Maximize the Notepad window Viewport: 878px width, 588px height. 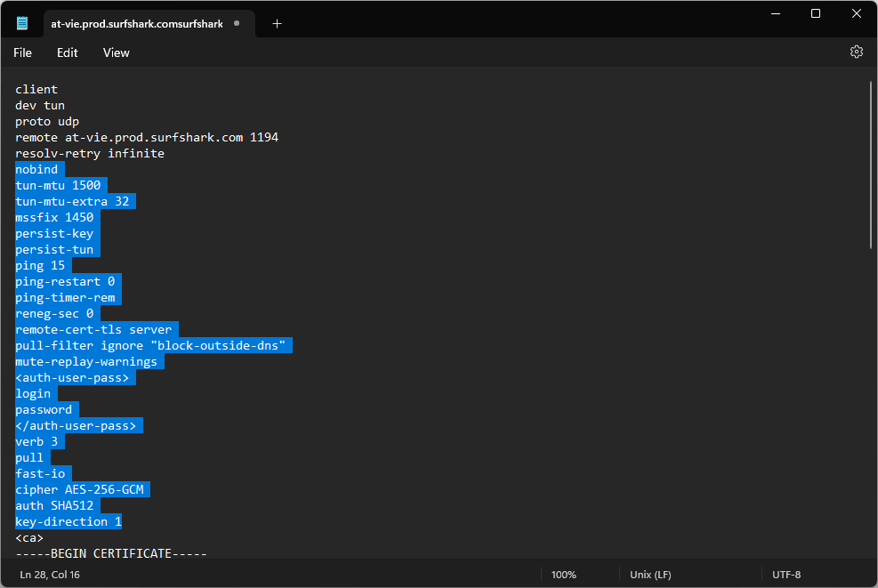[816, 13]
